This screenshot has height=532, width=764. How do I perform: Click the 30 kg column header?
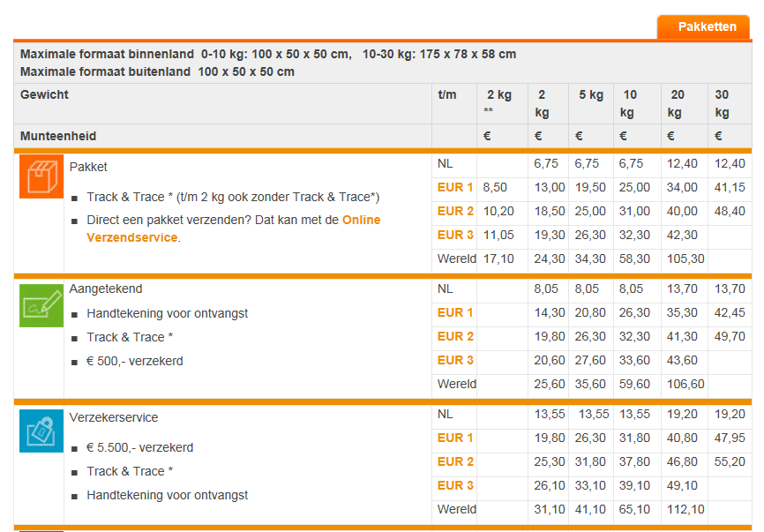730,103
